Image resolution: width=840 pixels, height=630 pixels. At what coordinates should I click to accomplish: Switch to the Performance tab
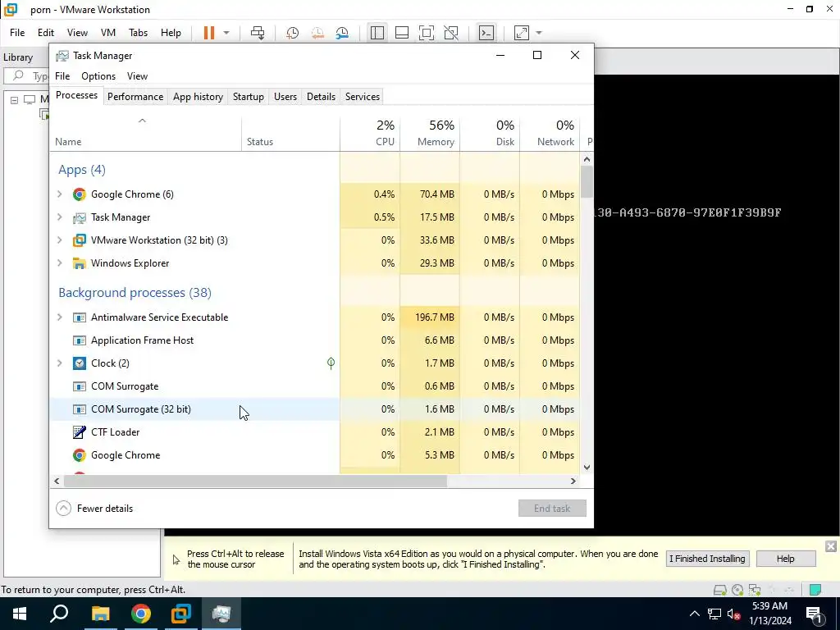[135, 97]
